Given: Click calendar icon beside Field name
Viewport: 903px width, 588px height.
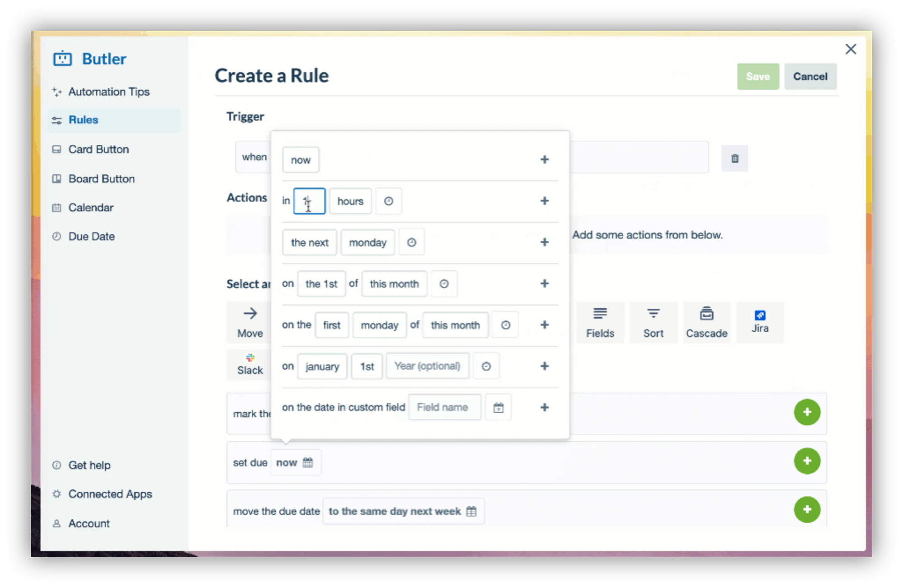Looking at the screenshot, I should click(x=498, y=407).
